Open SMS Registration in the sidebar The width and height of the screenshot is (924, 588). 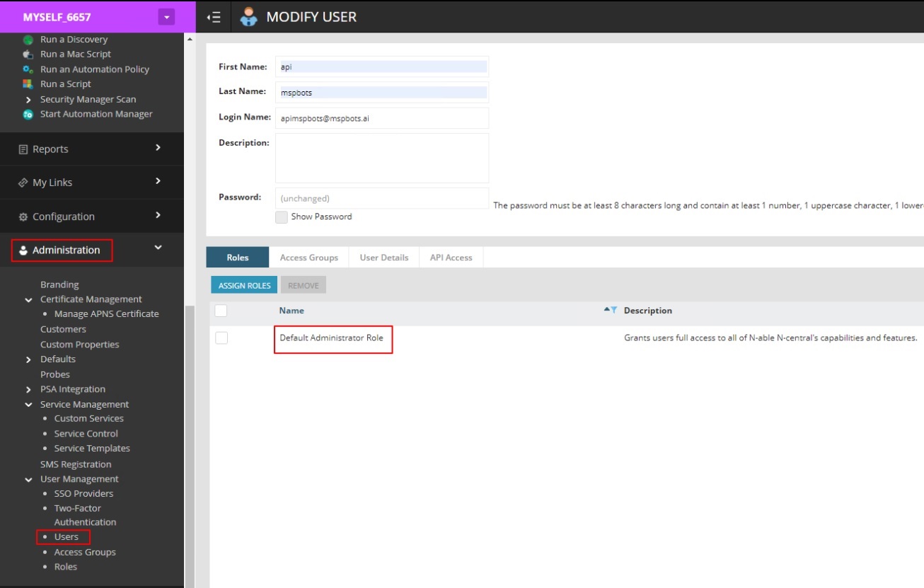[76, 465]
